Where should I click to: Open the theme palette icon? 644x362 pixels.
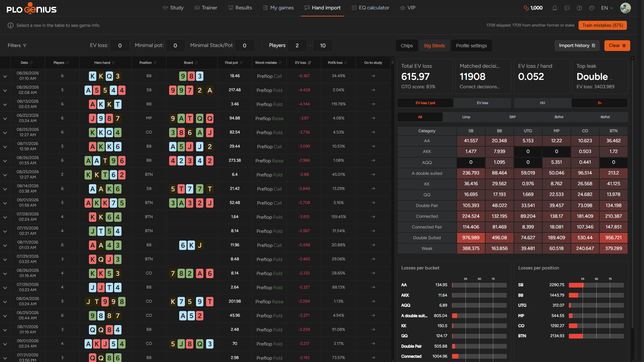592,8
